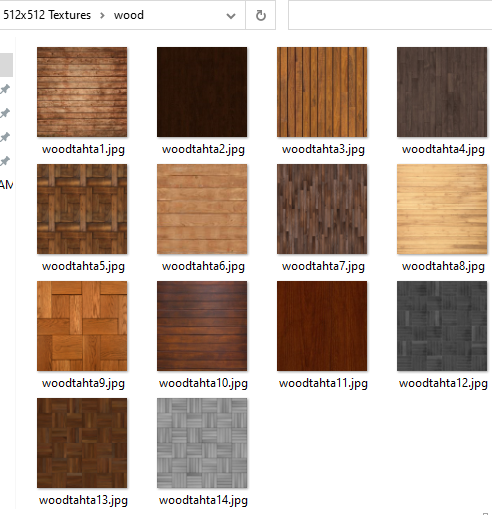Select the woodtahta7.jpg thumbnail
This screenshot has width=492, height=515.
click(322, 209)
